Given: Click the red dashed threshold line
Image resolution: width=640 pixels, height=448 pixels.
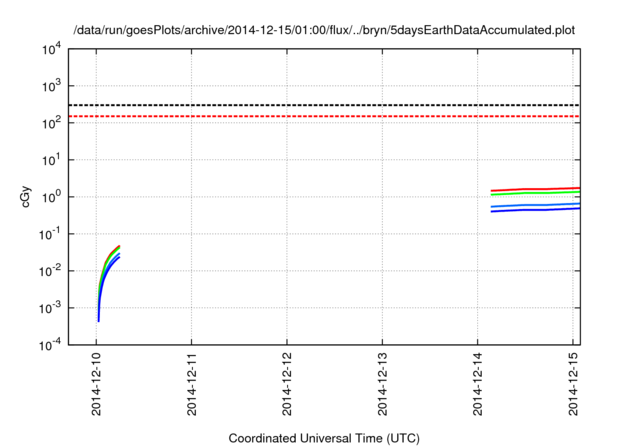Looking at the screenshot, I should [324, 116].
